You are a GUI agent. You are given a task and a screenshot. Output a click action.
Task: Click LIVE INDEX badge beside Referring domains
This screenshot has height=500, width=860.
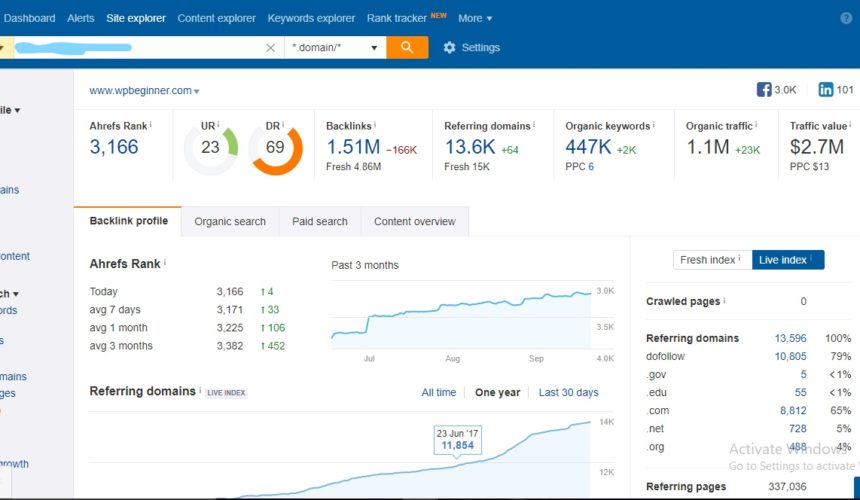(226, 393)
